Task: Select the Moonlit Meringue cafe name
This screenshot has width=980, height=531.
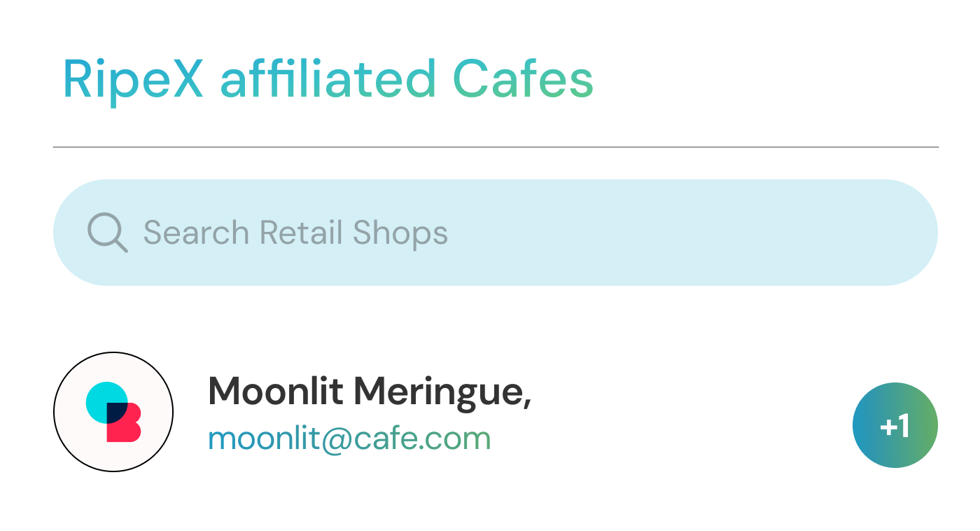Action: 369,391
